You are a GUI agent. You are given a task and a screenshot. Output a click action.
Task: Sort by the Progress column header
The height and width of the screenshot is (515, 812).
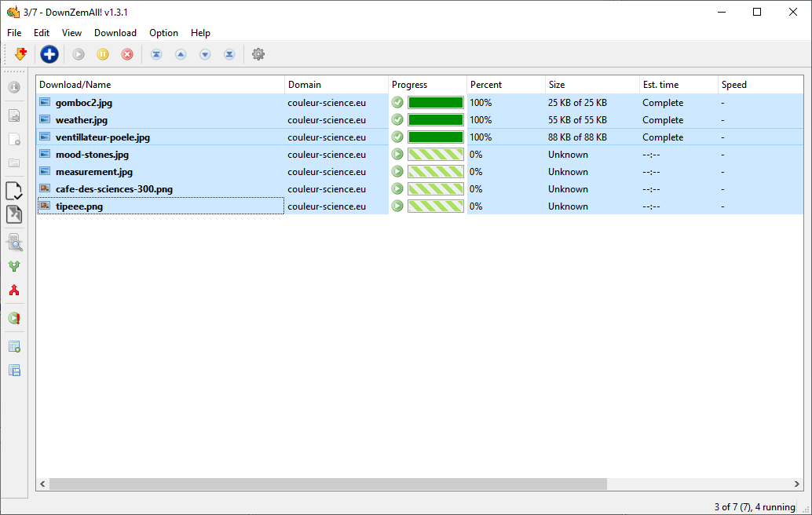428,84
